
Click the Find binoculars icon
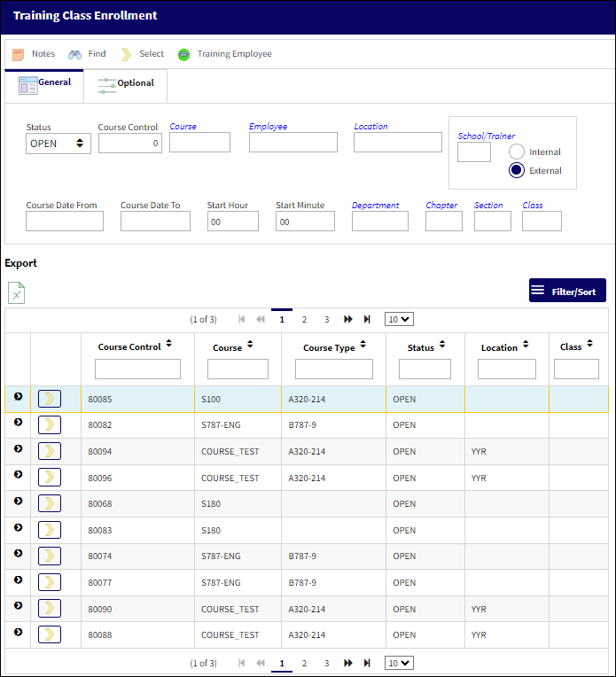click(x=74, y=54)
